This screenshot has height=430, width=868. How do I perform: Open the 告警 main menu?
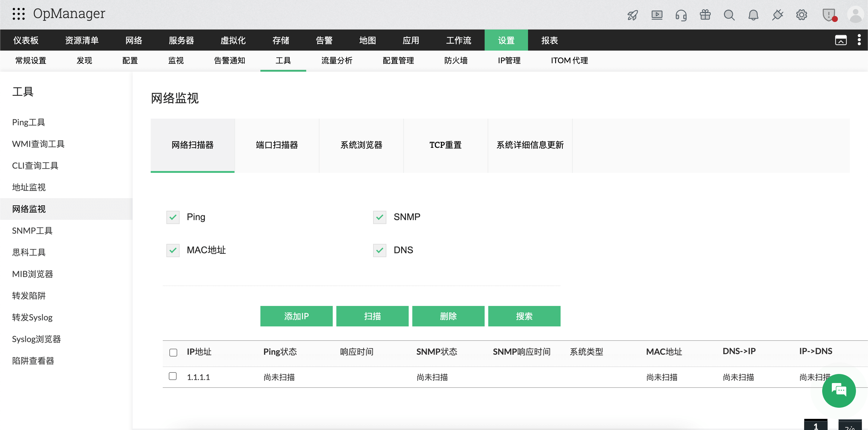pos(324,40)
